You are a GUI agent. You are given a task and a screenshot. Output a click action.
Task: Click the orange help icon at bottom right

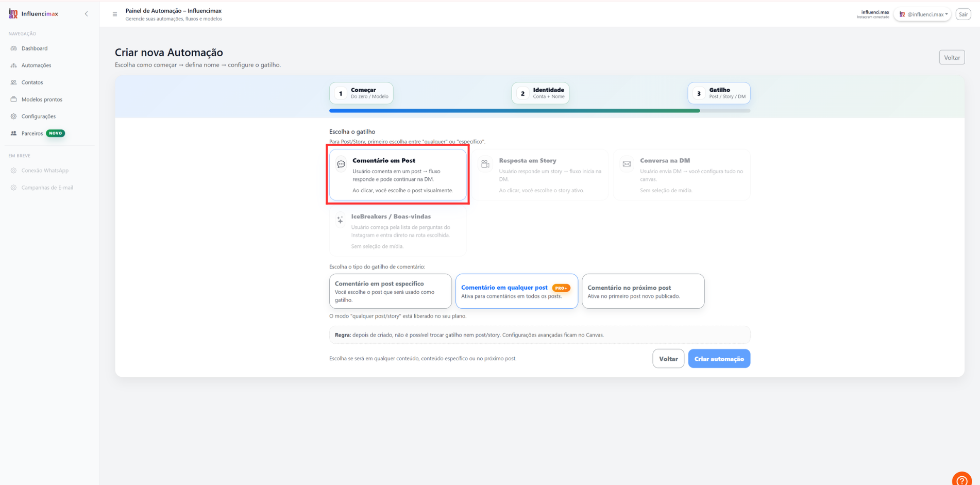[x=961, y=480]
